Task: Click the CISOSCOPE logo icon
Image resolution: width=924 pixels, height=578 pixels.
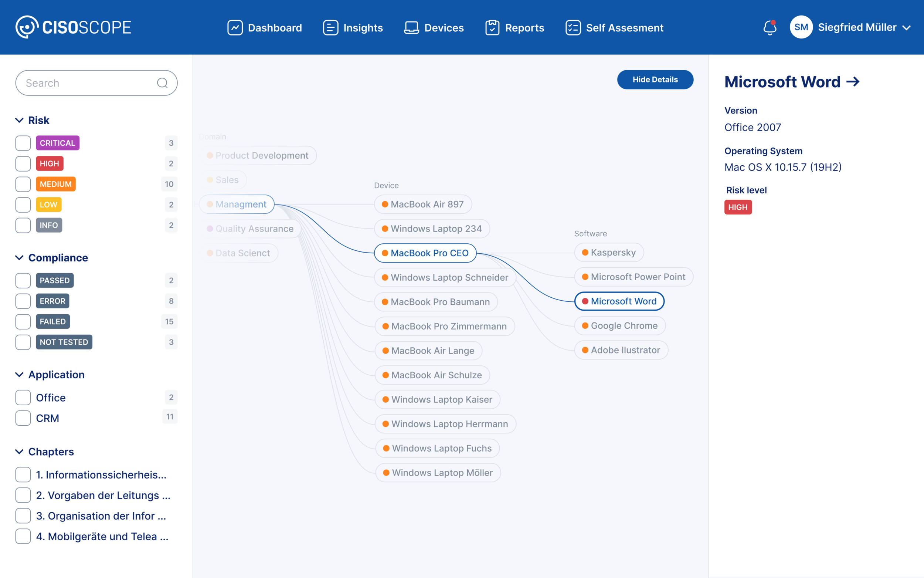Action: click(x=27, y=27)
